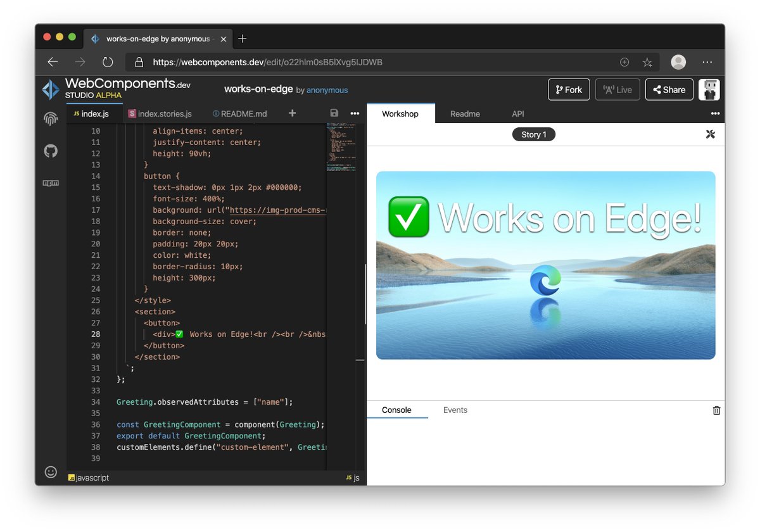Click the smiley feedback icon
The height and width of the screenshot is (532, 760).
(51, 472)
